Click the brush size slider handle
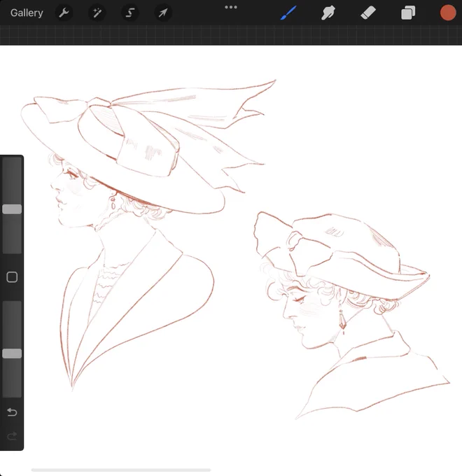Image resolution: width=462 pixels, height=476 pixels. 12,209
